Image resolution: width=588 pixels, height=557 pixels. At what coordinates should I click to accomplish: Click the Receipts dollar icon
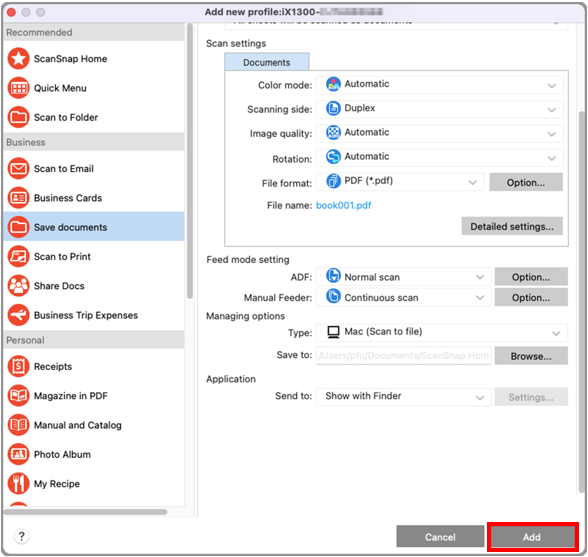(18, 366)
